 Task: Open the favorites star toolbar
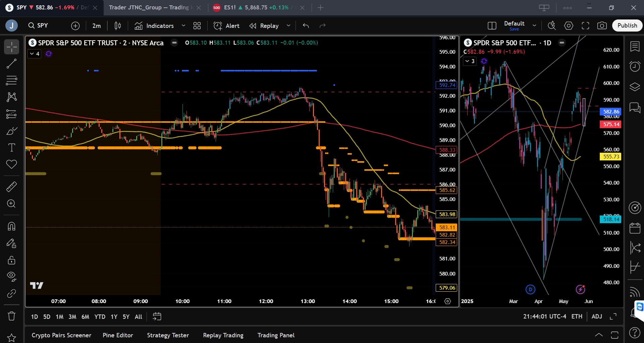tap(11, 338)
